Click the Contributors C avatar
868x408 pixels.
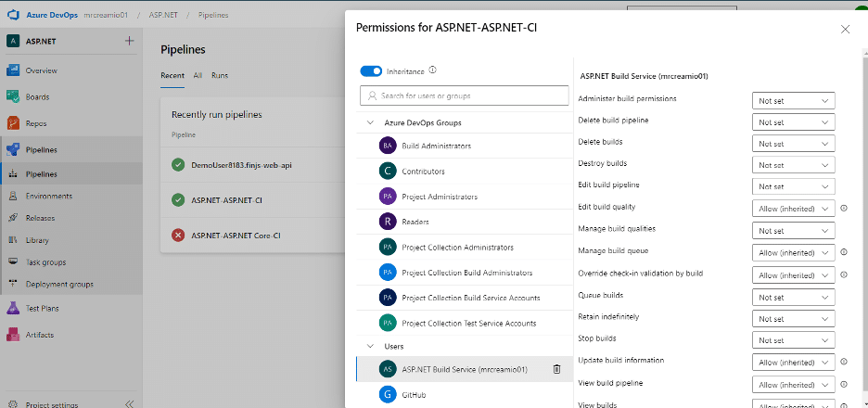tap(388, 171)
